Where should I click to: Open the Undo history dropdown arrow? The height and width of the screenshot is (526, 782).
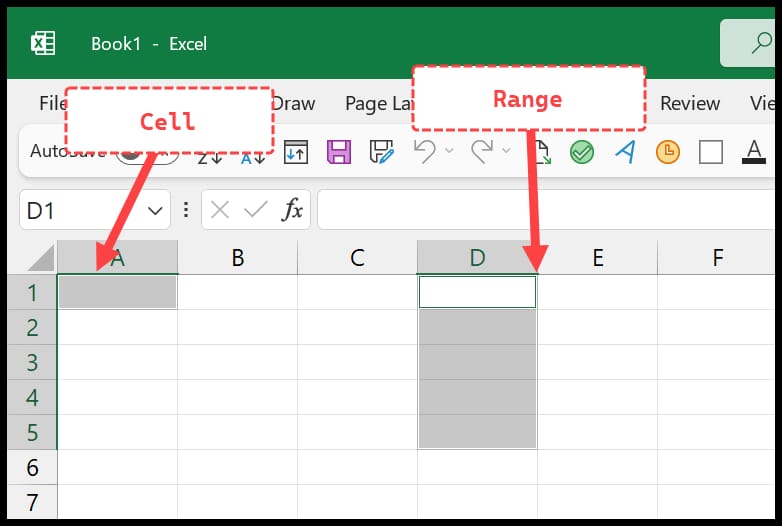click(449, 152)
